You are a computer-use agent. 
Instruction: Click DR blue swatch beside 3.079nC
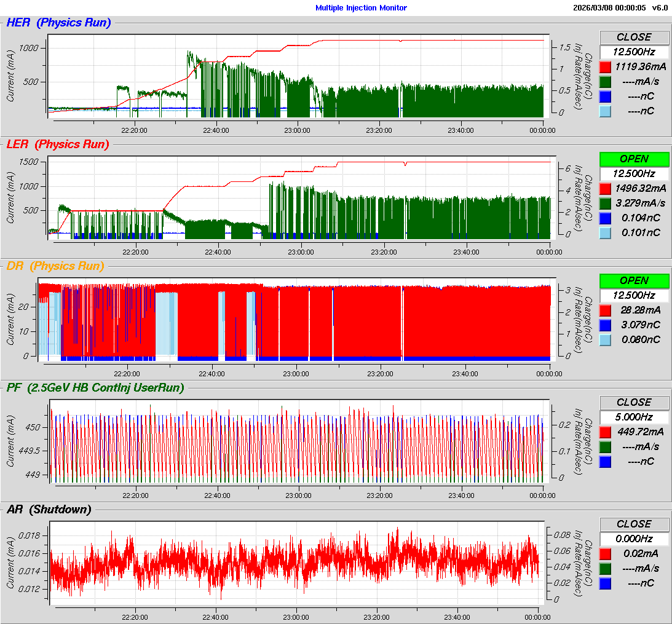pyautogui.click(x=605, y=325)
